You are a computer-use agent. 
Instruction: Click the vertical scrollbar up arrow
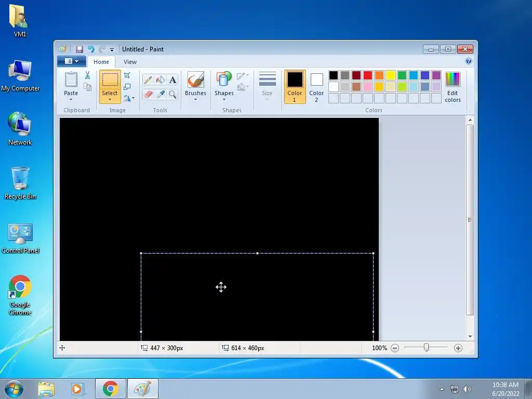point(470,120)
